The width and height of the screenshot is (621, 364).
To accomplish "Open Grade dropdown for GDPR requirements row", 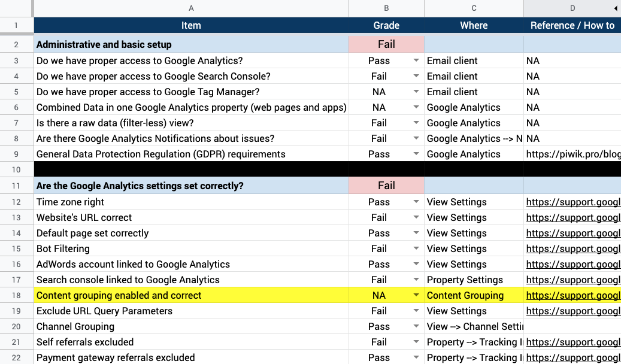I will [416, 154].
